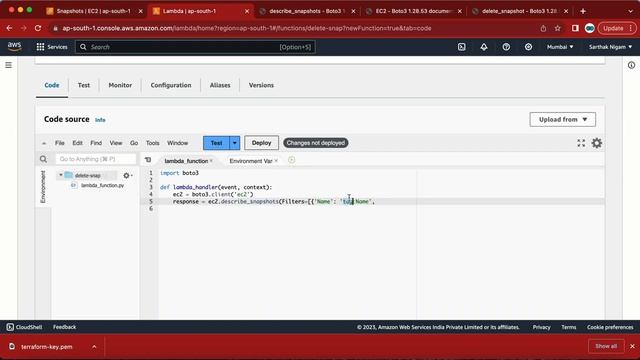Open code editor preferences gear

(x=597, y=143)
